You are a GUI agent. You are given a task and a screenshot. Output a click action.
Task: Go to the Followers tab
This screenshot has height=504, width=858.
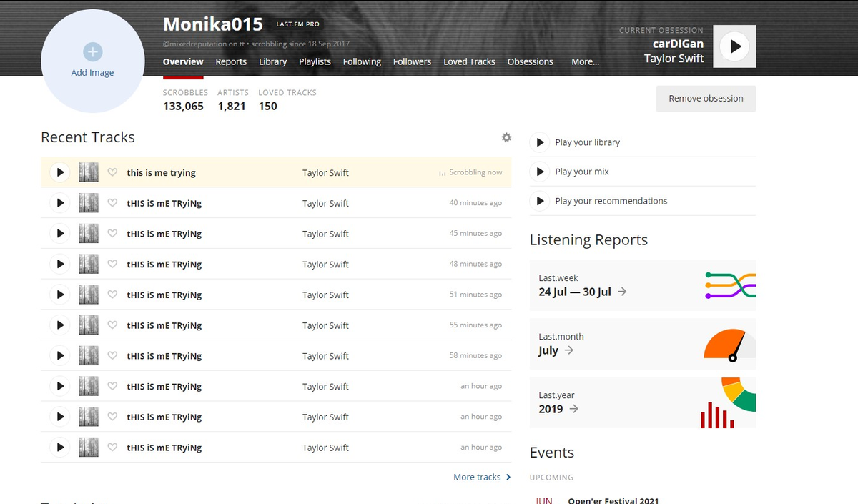412,61
